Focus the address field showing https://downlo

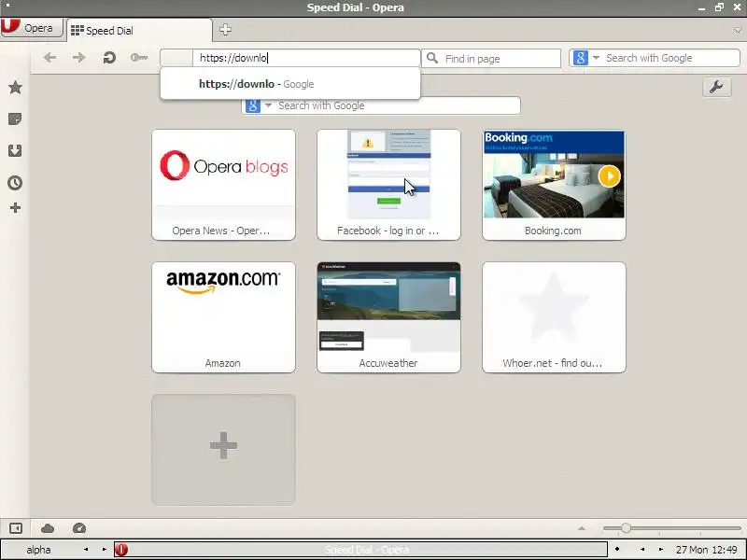(x=306, y=58)
